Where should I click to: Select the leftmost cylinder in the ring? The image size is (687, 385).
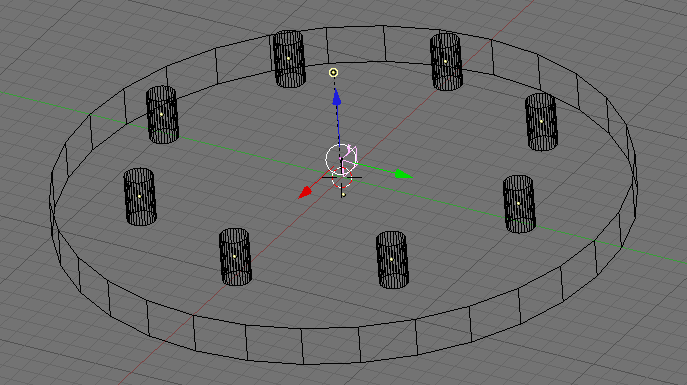tap(140, 197)
